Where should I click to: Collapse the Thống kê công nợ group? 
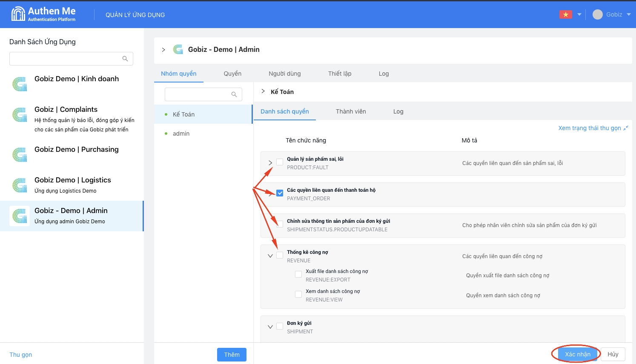point(270,256)
